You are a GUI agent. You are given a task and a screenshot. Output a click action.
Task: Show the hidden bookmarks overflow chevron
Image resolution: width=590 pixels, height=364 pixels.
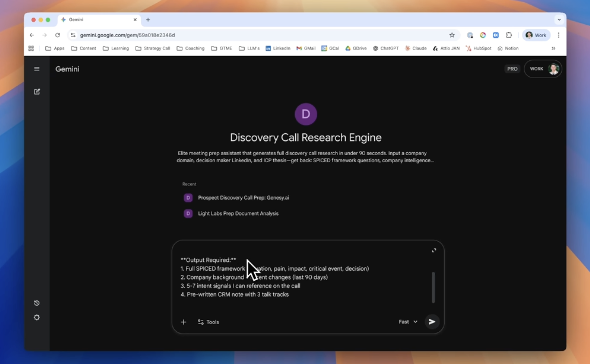pos(553,48)
